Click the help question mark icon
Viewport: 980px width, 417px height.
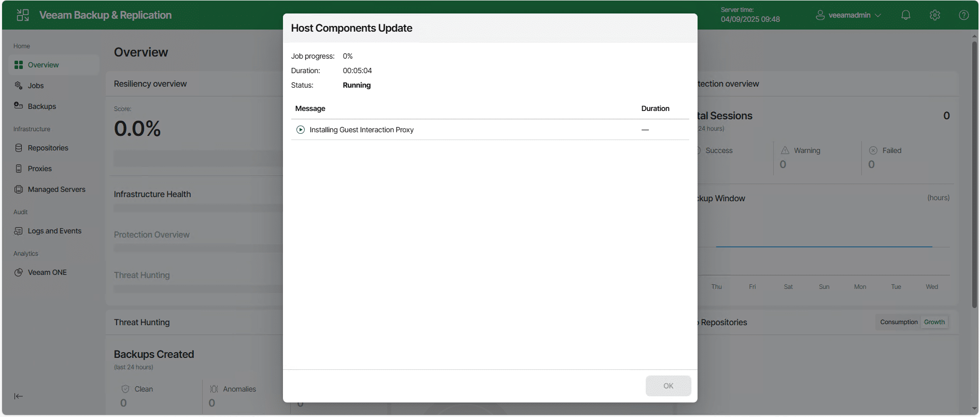tap(963, 15)
